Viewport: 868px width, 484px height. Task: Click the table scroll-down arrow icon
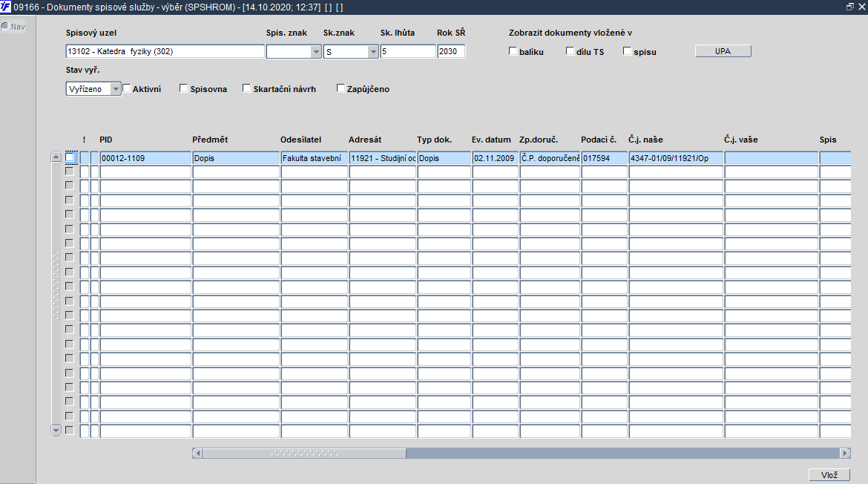point(56,431)
